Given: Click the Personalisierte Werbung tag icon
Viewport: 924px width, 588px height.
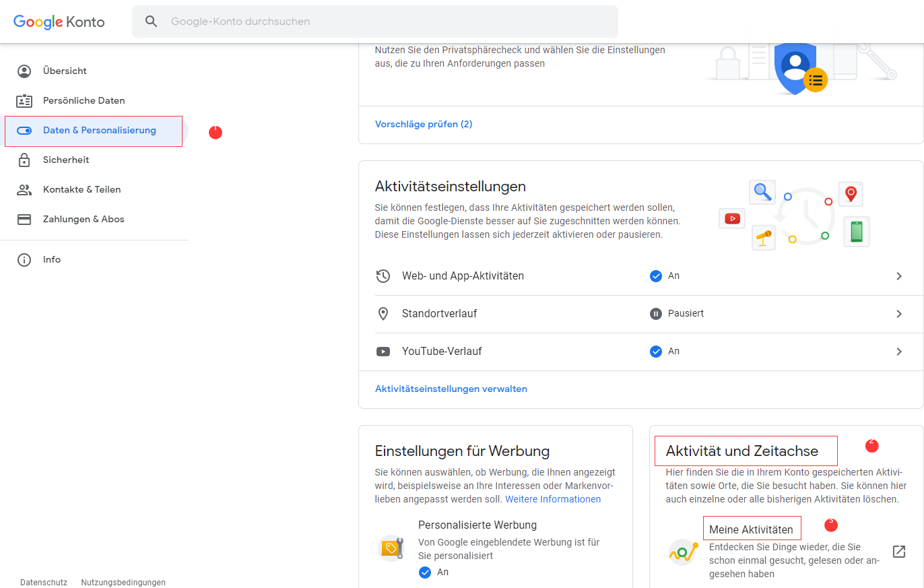Looking at the screenshot, I should click(391, 549).
